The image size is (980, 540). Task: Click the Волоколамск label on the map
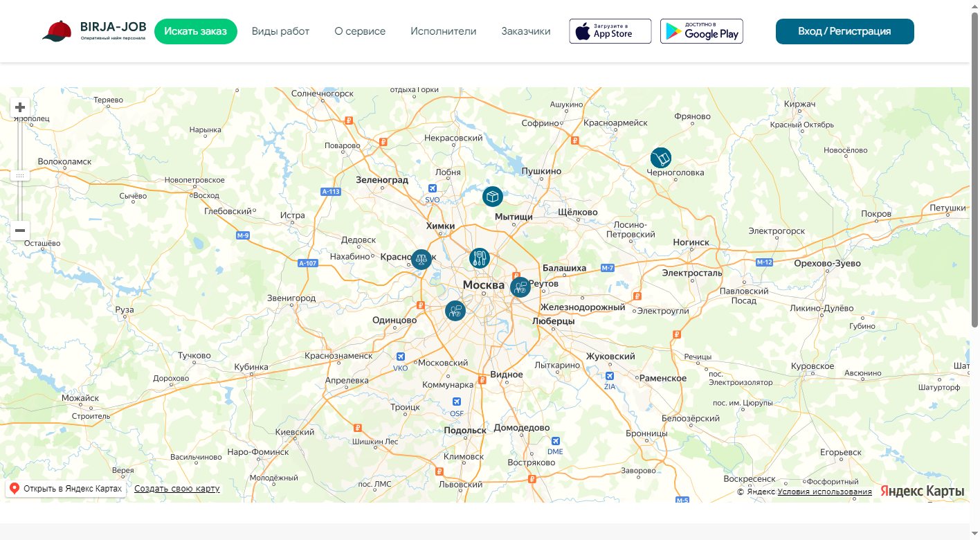(x=64, y=161)
